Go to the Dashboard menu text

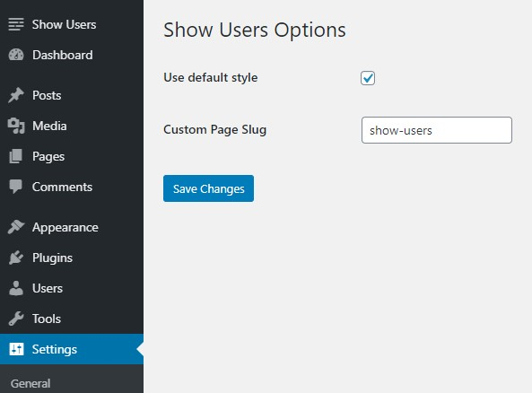click(x=63, y=55)
